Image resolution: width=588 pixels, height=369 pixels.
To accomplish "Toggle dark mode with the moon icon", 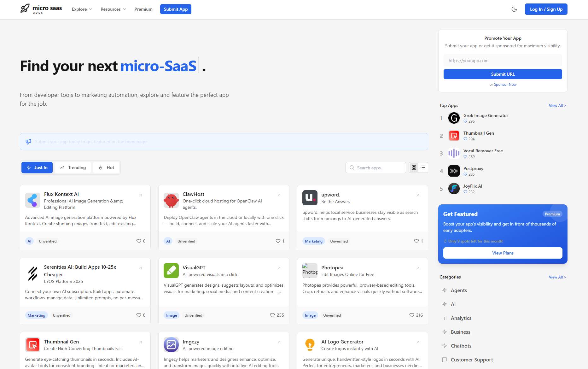I will click(x=514, y=9).
